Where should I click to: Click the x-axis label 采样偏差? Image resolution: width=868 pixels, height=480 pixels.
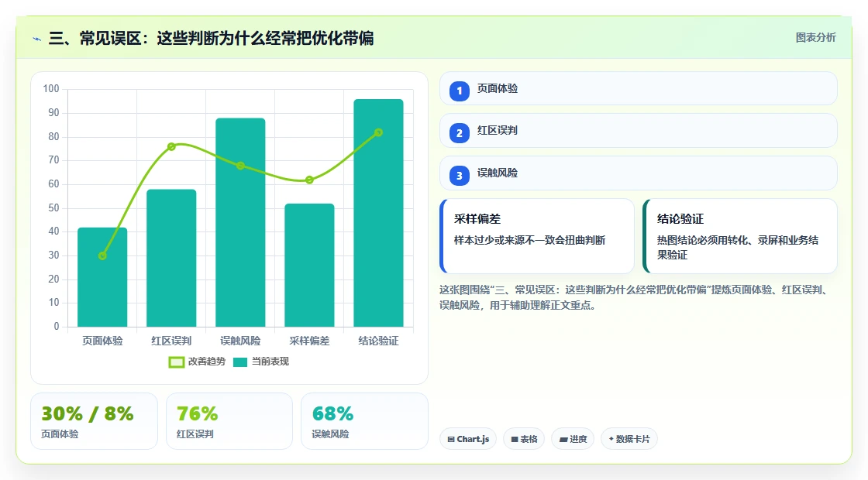(309, 341)
